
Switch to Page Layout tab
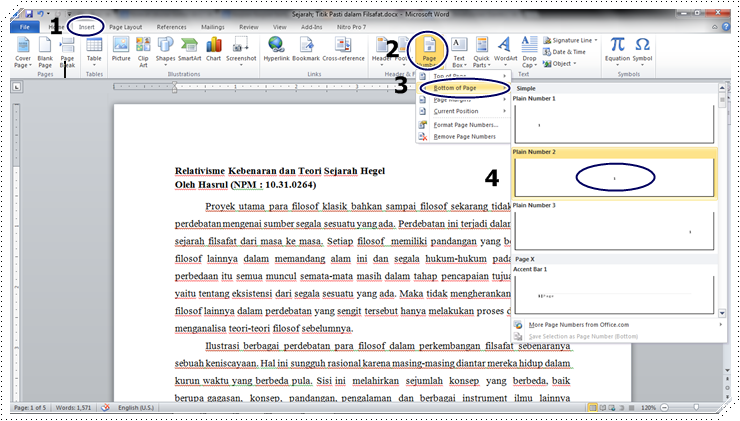[126, 27]
